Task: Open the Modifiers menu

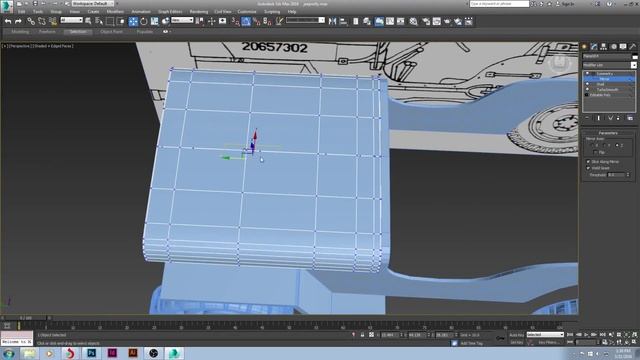Action: tap(115, 12)
